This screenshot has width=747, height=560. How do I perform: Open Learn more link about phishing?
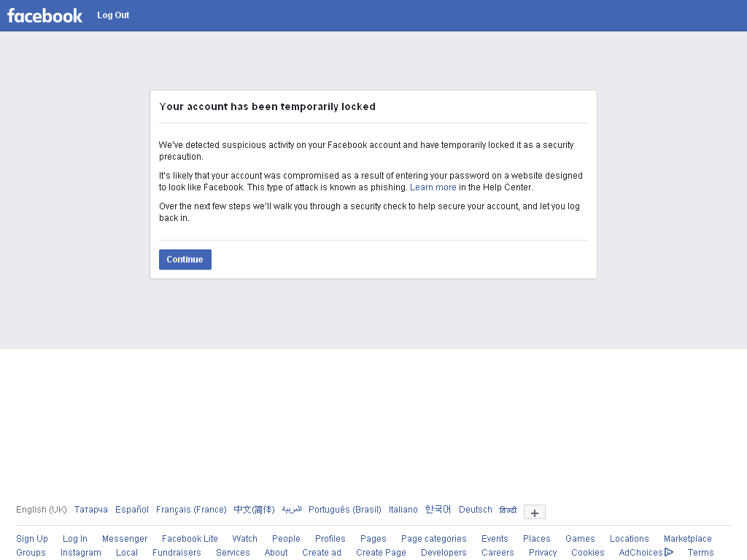pos(433,187)
